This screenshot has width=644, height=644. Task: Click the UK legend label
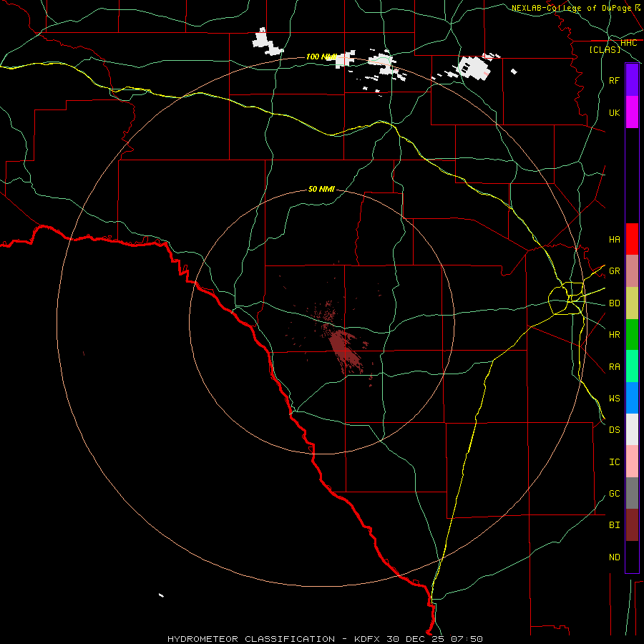point(614,112)
